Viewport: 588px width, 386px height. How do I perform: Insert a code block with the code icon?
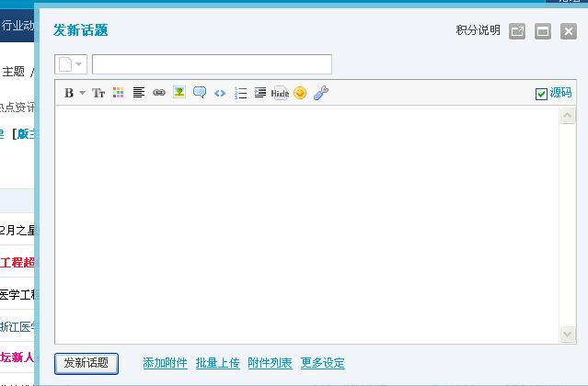220,93
